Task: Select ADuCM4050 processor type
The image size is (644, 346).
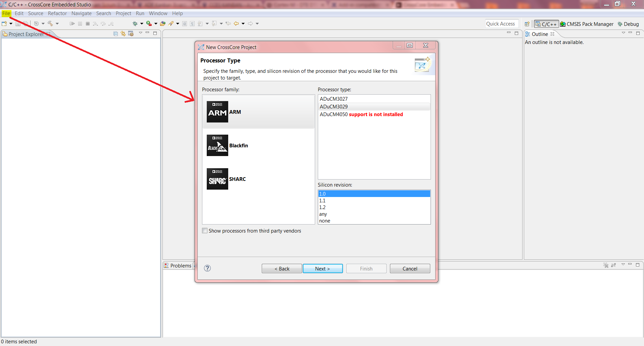Action: pyautogui.click(x=374, y=114)
